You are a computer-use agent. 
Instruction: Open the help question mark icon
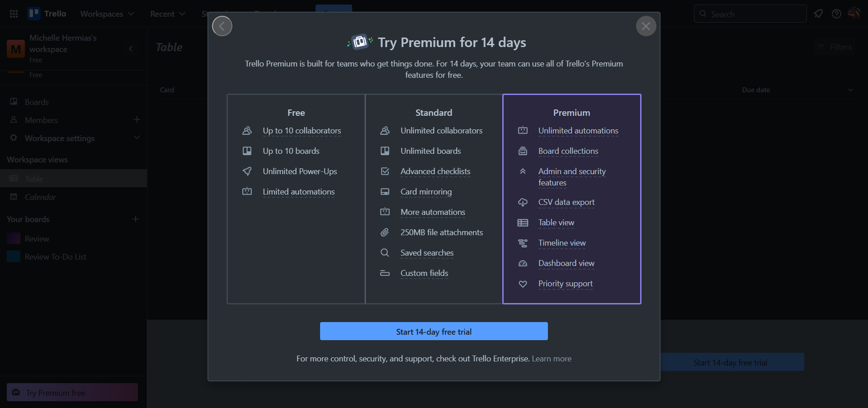click(x=836, y=14)
